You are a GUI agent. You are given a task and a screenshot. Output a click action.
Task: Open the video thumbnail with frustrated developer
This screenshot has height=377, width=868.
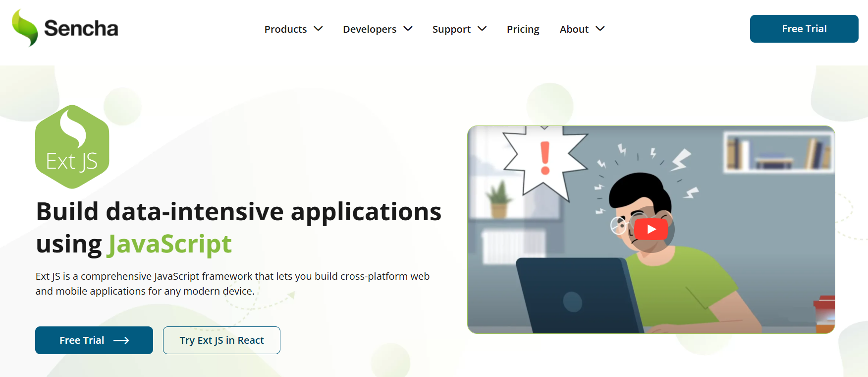tap(651, 229)
